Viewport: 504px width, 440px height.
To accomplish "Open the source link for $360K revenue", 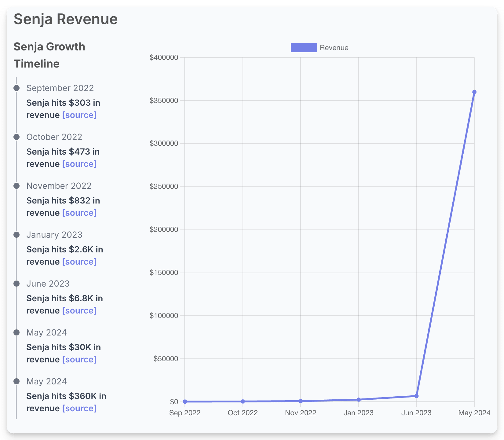I will tap(79, 409).
